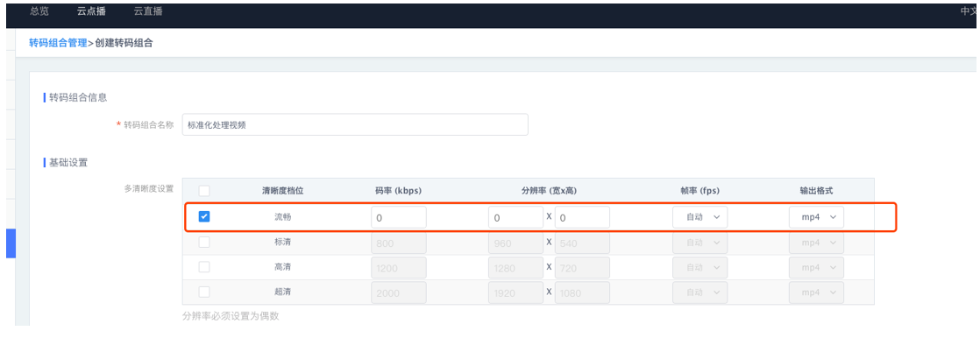Open the 超清 frame rate dropdown

click(x=700, y=292)
